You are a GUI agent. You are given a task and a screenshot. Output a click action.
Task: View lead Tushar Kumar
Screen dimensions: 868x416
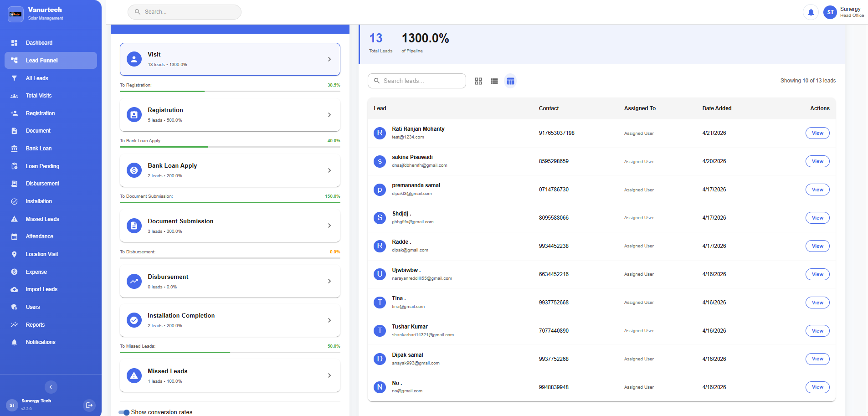coord(817,331)
